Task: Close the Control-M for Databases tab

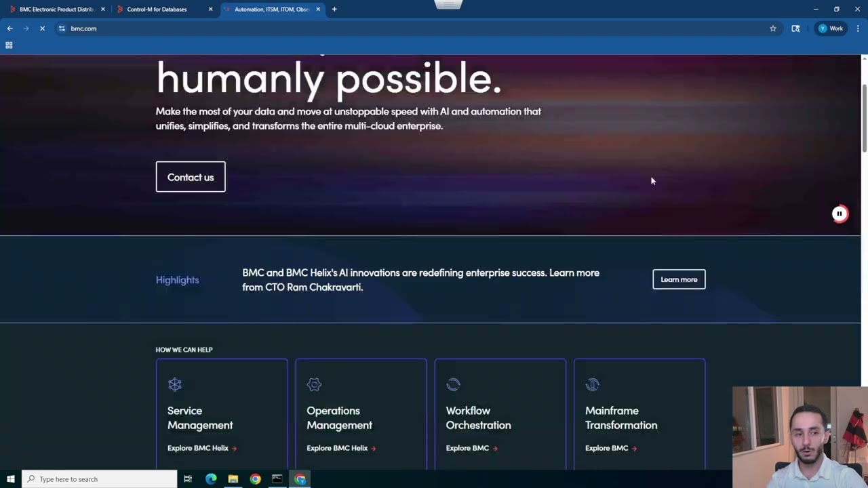Action: (210, 9)
